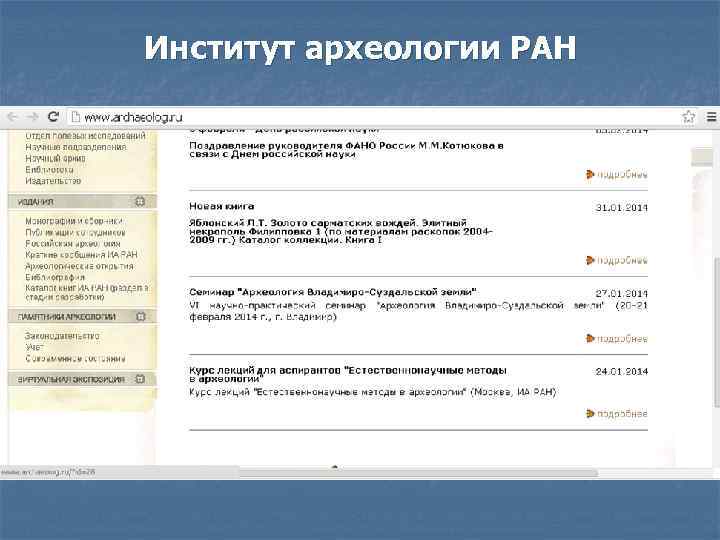Click the date 31.01.2014
720x540 pixels.
[622, 208]
